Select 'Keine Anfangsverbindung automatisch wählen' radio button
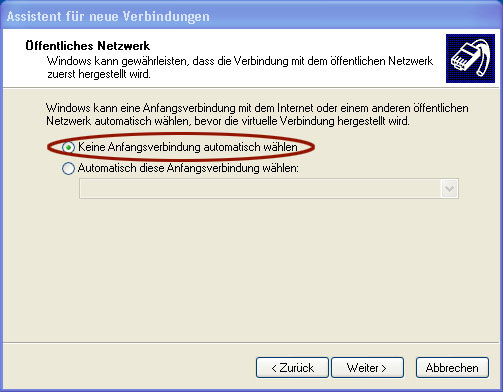 [68, 147]
